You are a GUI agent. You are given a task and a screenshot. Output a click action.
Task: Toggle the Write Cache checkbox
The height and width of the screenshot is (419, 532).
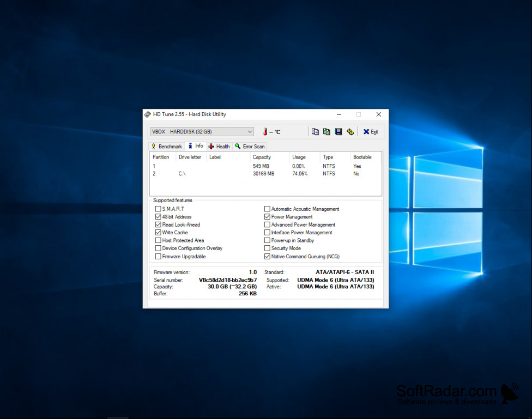158,233
